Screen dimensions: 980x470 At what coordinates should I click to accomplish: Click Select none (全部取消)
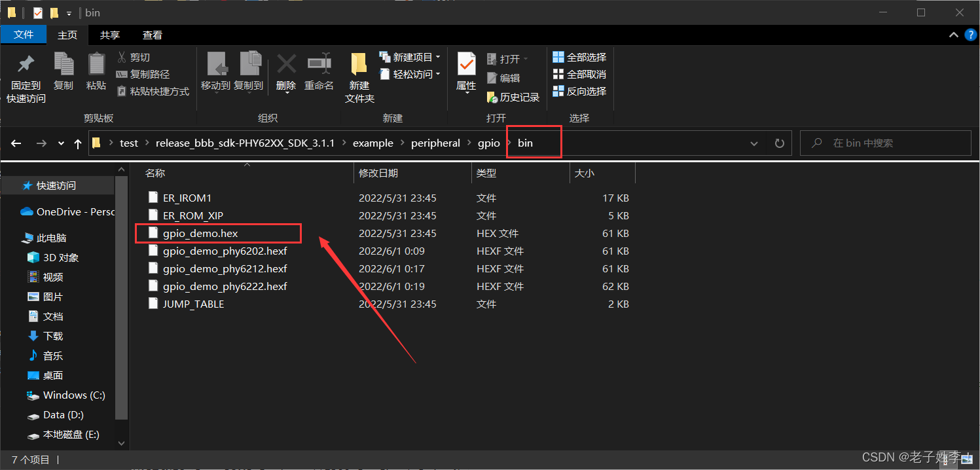[x=579, y=75]
